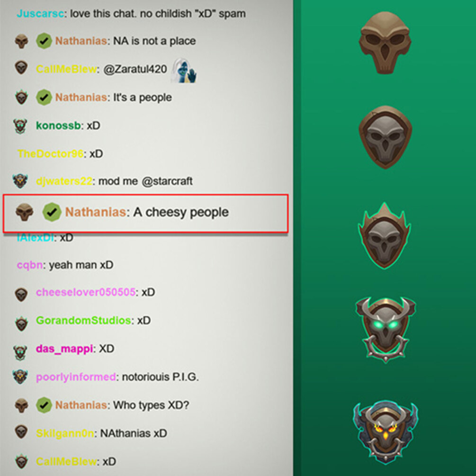
Task: Click the das_mappi username
Action: [x=64, y=349]
